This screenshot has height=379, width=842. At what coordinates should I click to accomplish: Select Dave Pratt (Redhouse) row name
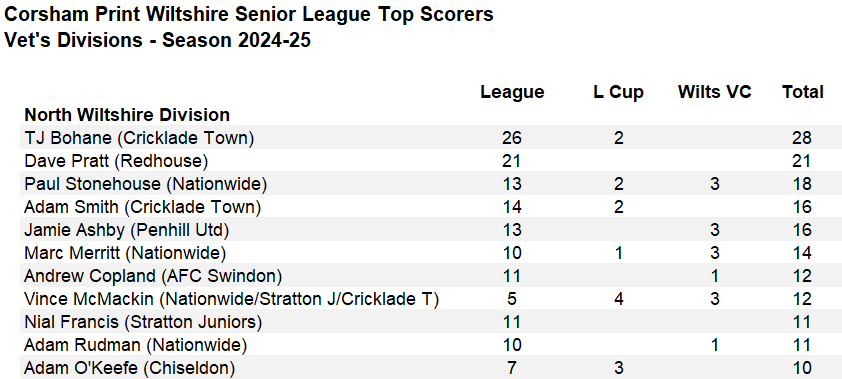pyautogui.click(x=116, y=161)
